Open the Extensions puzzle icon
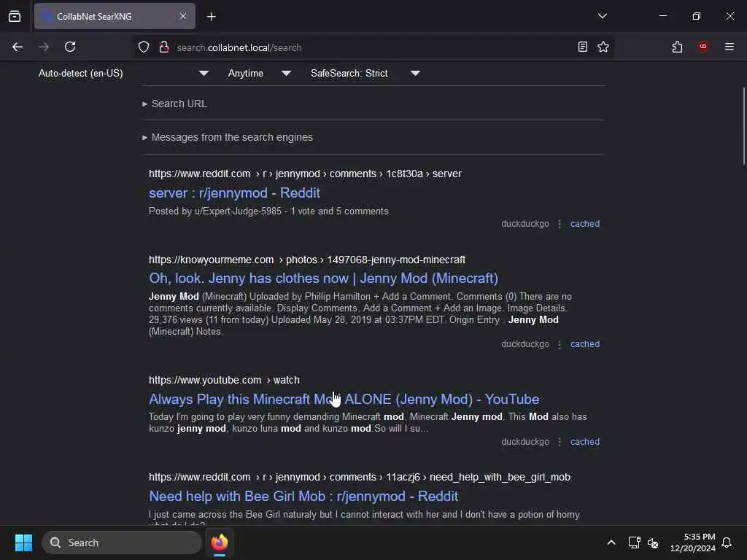Viewport: 747px width, 560px height. pos(677,47)
